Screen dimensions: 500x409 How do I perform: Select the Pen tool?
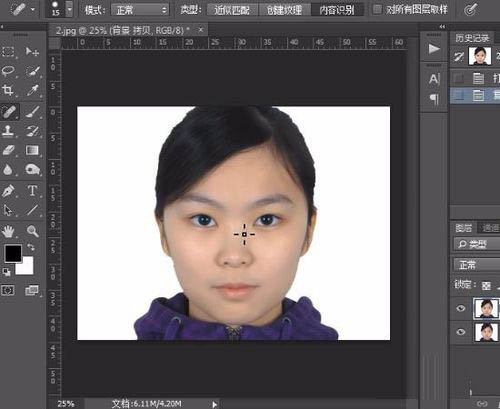[8, 191]
